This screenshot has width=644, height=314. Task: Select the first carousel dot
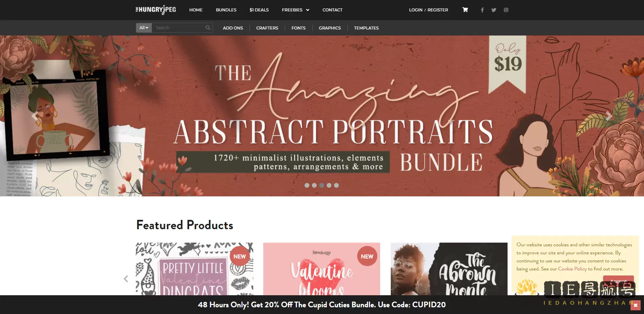coord(307,185)
